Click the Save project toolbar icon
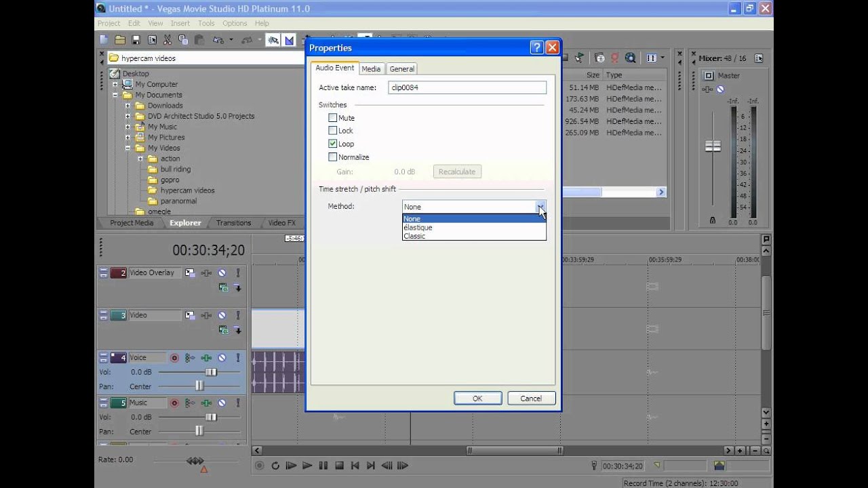Screen dimensions: 868x488 pos(136,40)
